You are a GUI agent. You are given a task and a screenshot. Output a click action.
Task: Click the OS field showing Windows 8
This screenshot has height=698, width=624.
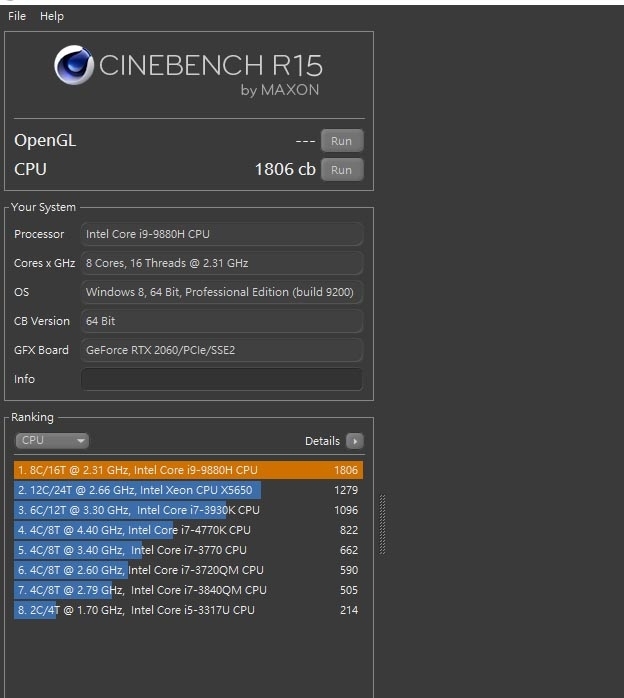pyautogui.click(x=222, y=292)
